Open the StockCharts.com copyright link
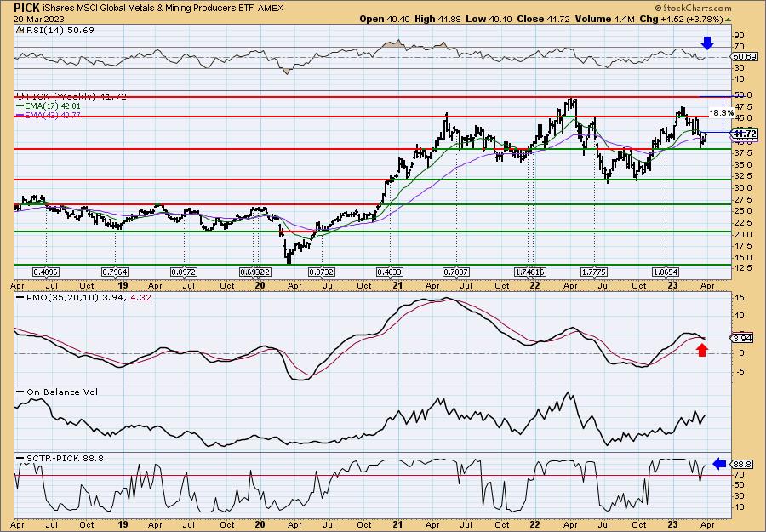 693,8
